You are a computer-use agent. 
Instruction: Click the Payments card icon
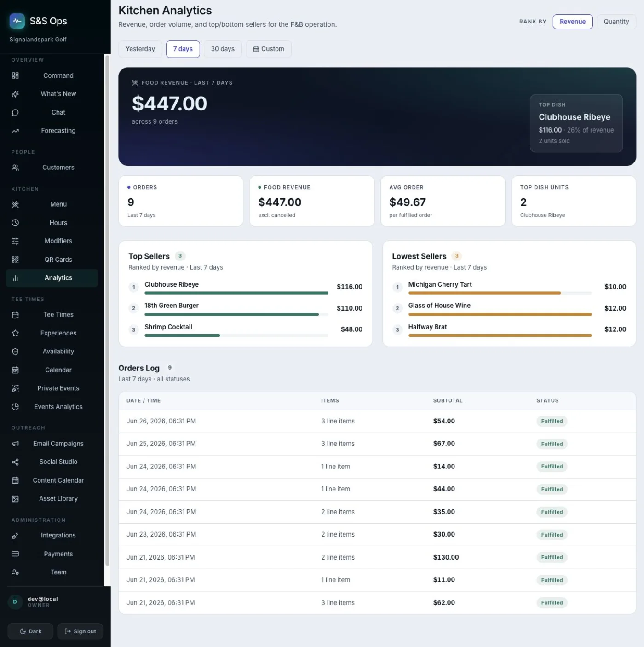point(15,554)
